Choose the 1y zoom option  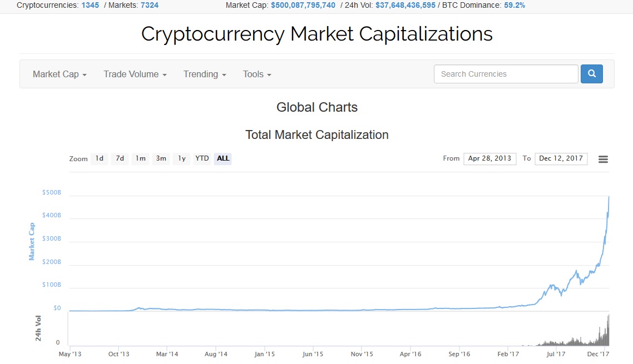pos(182,158)
